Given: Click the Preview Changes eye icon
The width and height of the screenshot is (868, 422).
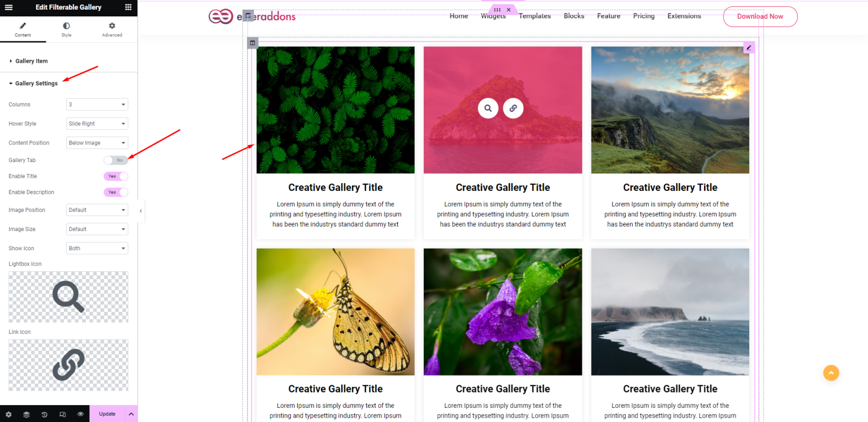Looking at the screenshot, I should 80,414.
